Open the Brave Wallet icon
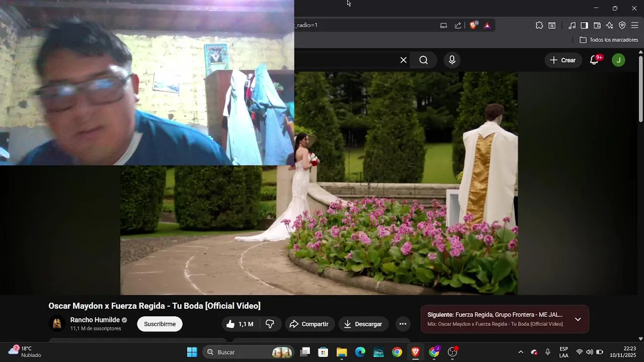644x362 pixels. (597, 25)
